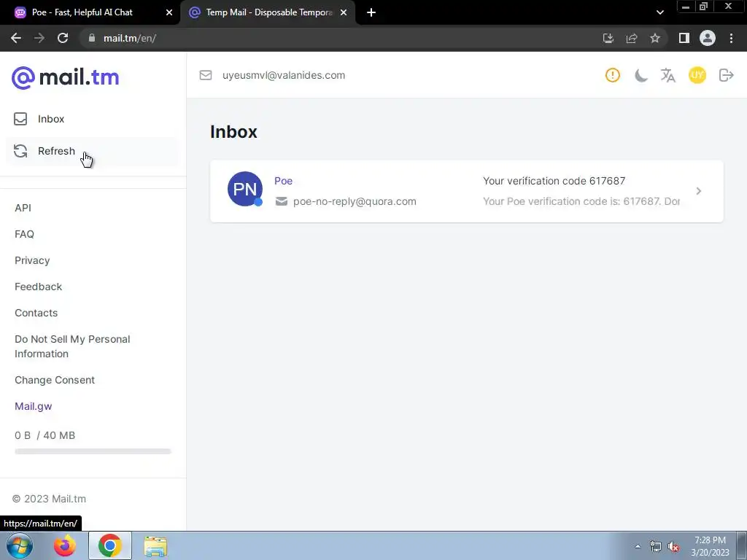Click the taskbar clock 7:28 PM

coord(710,540)
